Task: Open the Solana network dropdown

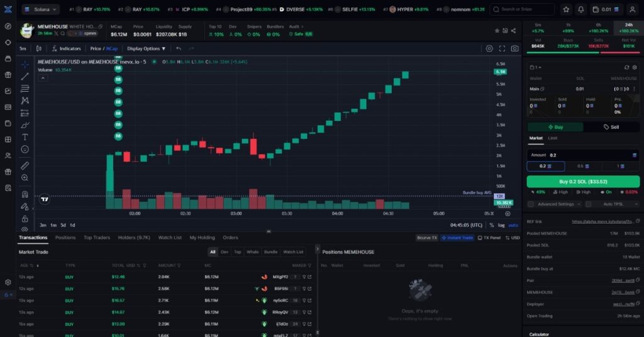Action: [40, 9]
